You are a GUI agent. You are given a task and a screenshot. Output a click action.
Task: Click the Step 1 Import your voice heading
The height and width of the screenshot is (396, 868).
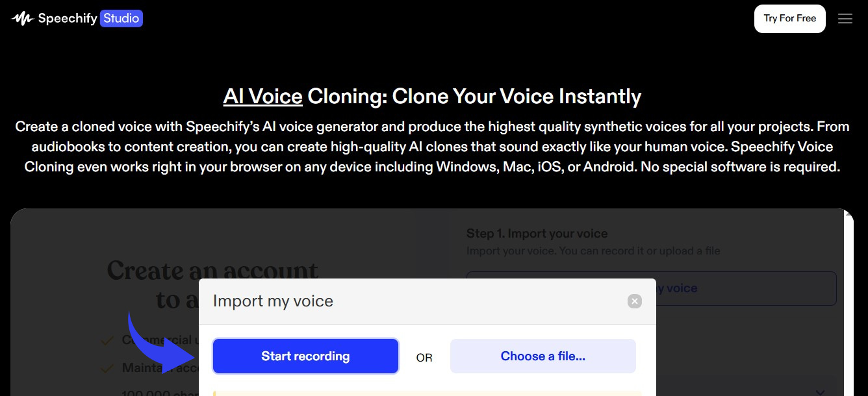coord(537,234)
